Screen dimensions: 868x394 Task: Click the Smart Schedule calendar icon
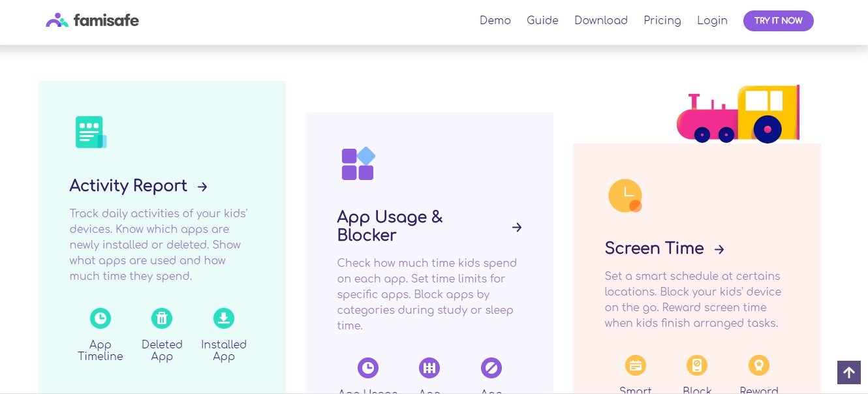point(636,365)
